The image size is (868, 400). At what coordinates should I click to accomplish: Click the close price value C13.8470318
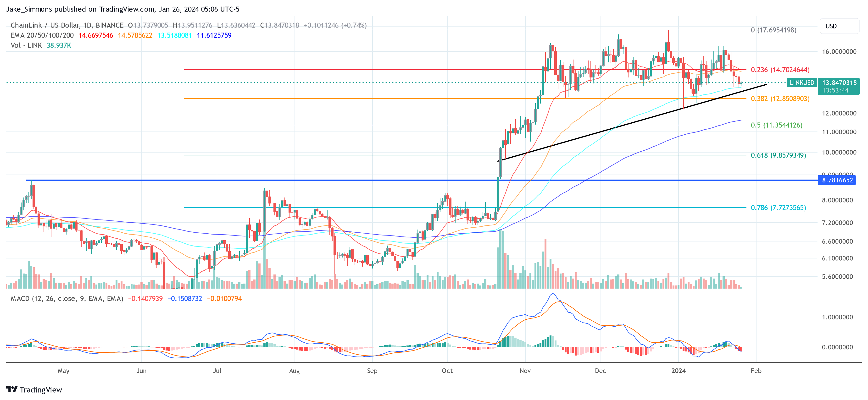(280, 25)
